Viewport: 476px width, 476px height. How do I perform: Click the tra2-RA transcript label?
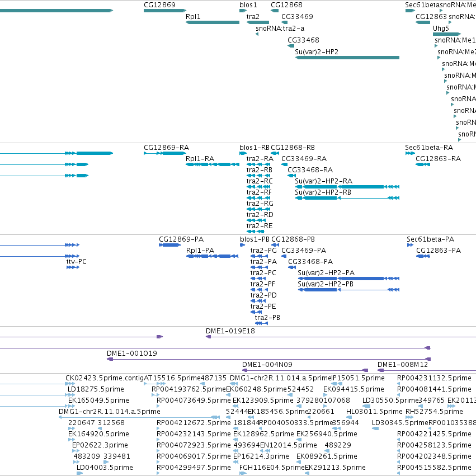point(260,159)
